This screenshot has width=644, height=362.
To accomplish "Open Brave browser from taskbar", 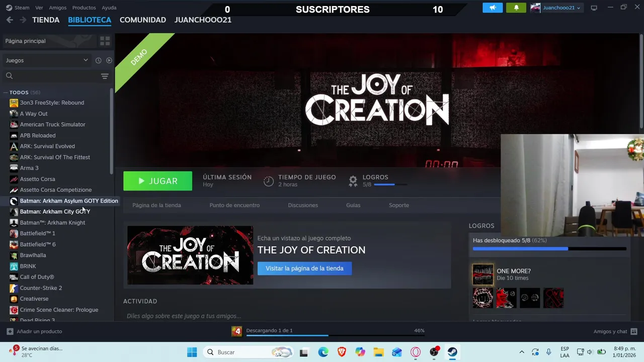I will (342, 352).
